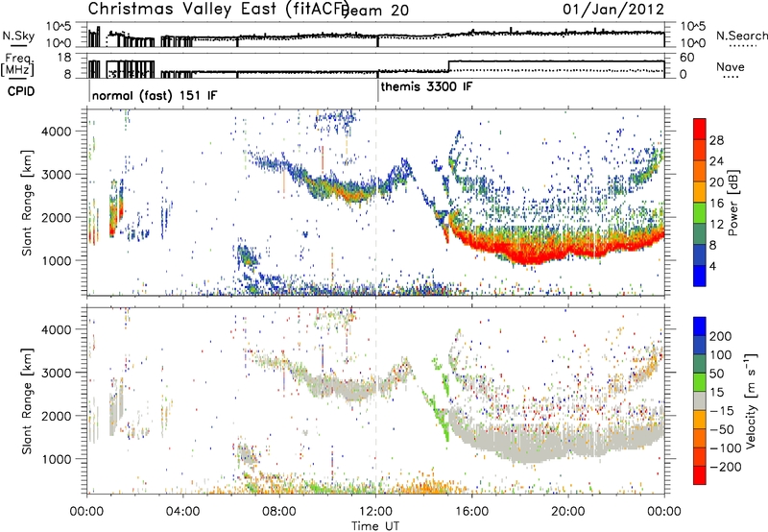This screenshot has height=532, width=768.
Task: Click the '16' tick on Power scale
Action: 716,204
